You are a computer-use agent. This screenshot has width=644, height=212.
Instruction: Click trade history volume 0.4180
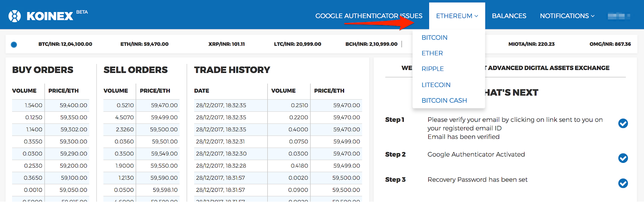pos(299,166)
